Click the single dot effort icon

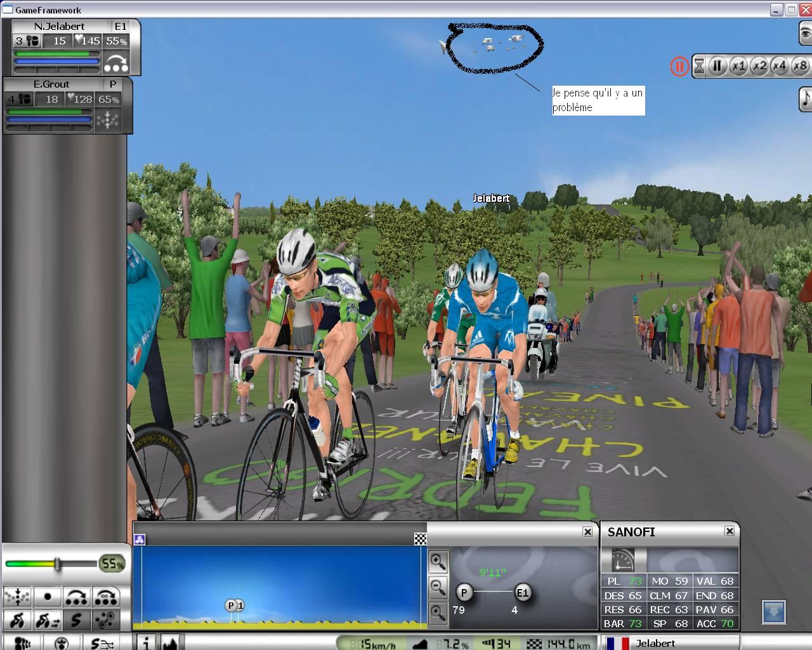coord(48,597)
